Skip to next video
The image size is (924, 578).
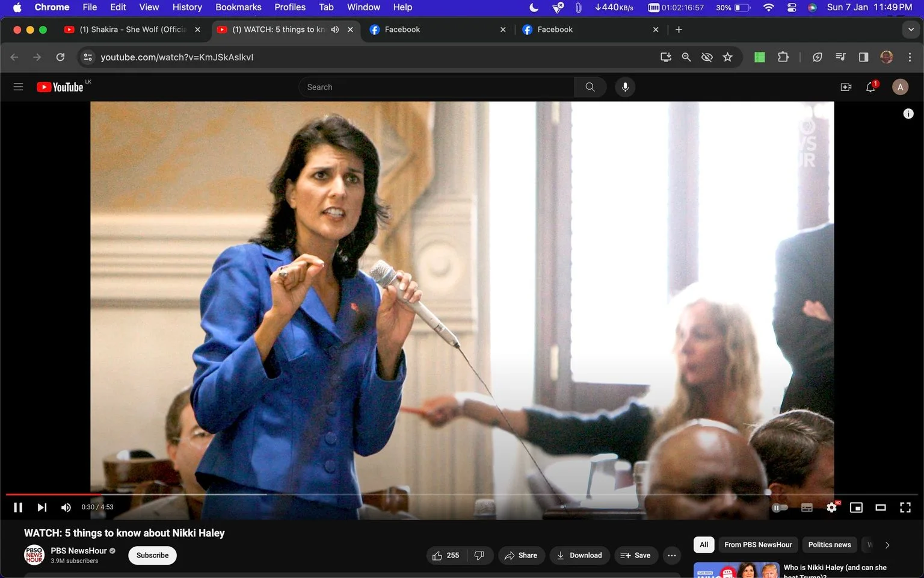(42, 508)
